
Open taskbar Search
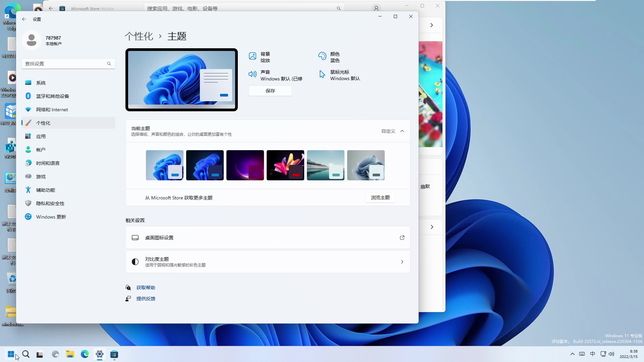click(26, 354)
